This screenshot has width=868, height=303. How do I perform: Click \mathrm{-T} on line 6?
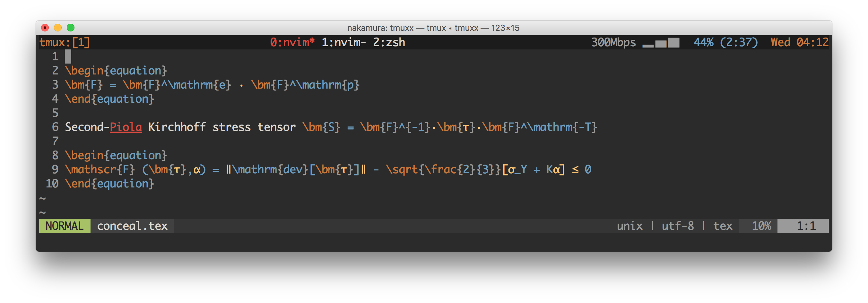[x=562, y=127]
